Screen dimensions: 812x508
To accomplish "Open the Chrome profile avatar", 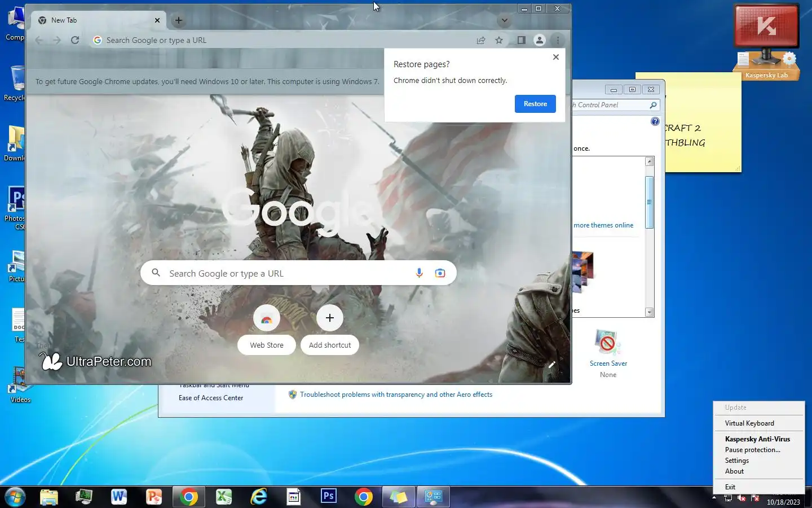I will point(540,40).
